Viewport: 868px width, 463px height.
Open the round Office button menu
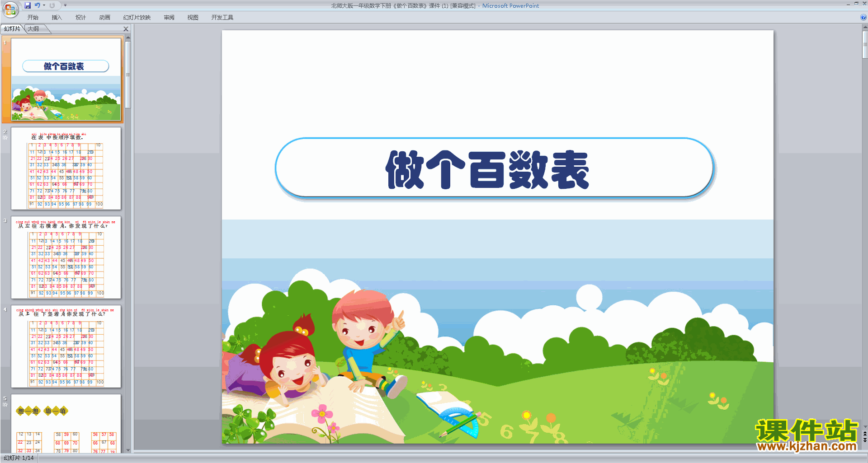[10, 9]
